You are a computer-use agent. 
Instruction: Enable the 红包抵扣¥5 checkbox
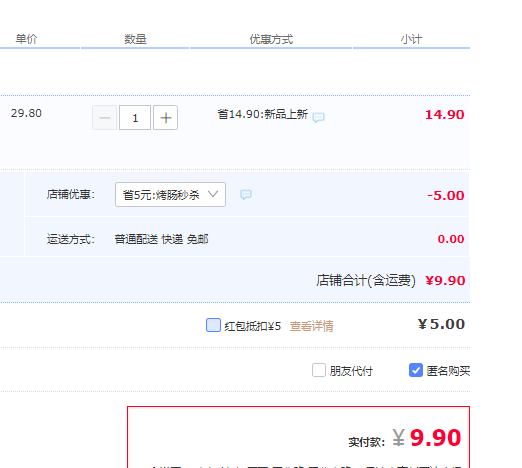click(213, 325)
